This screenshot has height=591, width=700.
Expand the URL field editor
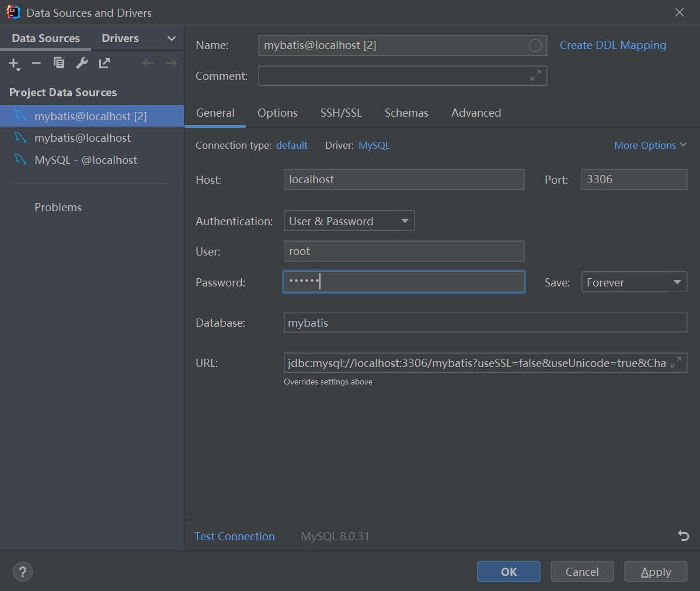pos(676,362)
